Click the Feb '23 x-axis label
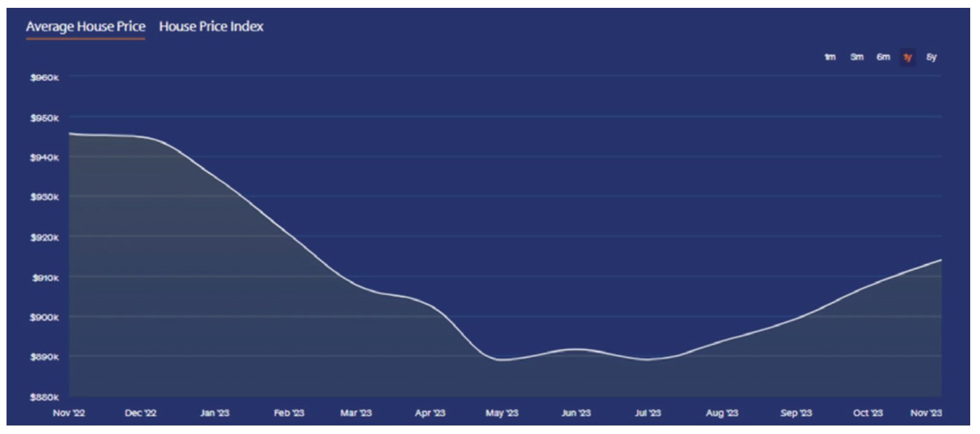This screenshot has height=434, width=980. [x=289, y=413]
